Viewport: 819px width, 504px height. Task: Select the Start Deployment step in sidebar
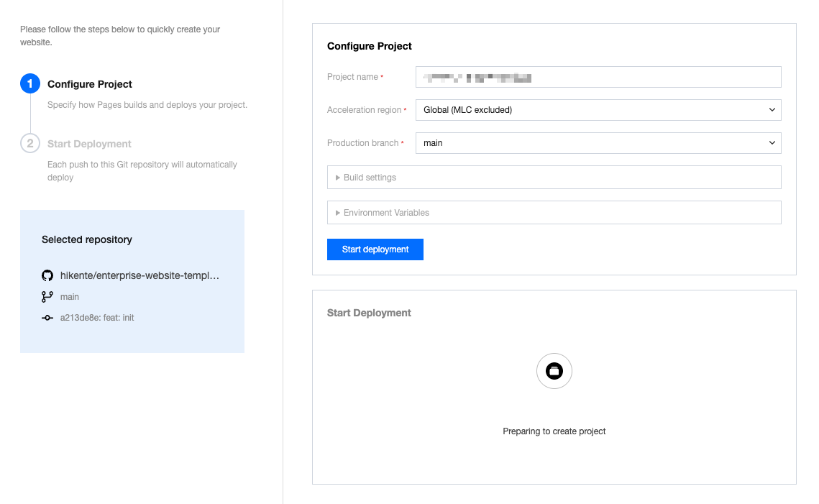click(x=89, y=144)
